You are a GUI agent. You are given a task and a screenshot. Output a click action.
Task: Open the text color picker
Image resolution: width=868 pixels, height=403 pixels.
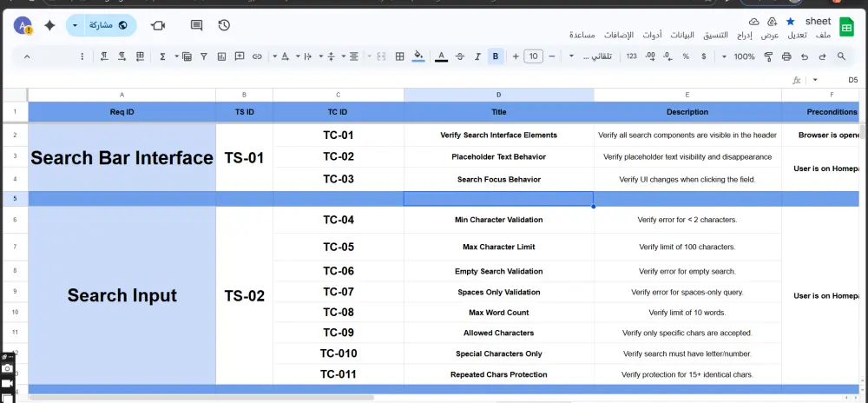(x=441, y=56)
